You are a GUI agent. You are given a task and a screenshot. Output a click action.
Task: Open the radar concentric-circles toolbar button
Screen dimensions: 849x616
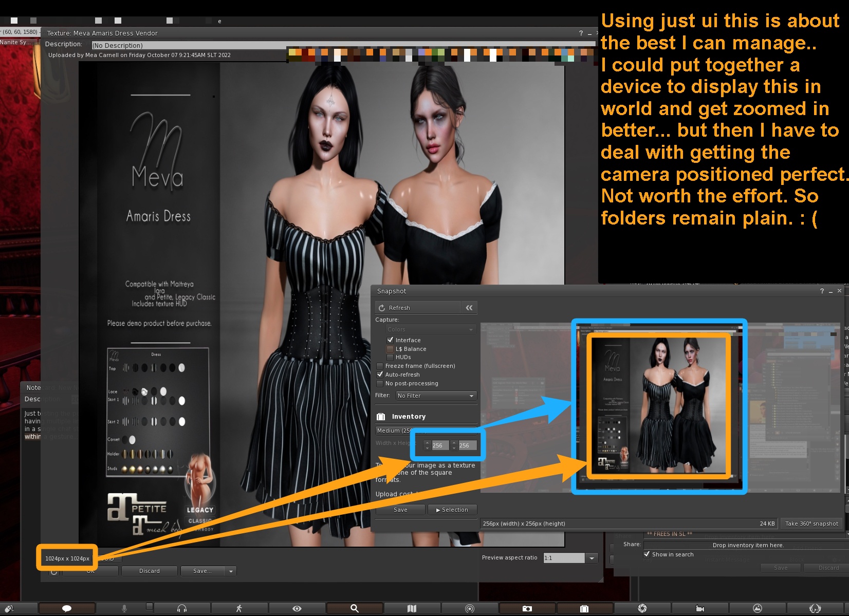[470, 608]
